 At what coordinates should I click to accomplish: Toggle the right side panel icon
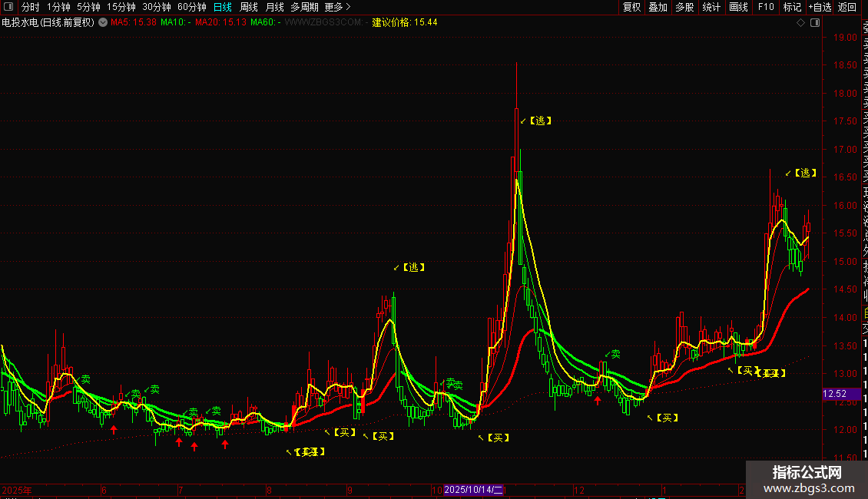click(x=815, y=23)
